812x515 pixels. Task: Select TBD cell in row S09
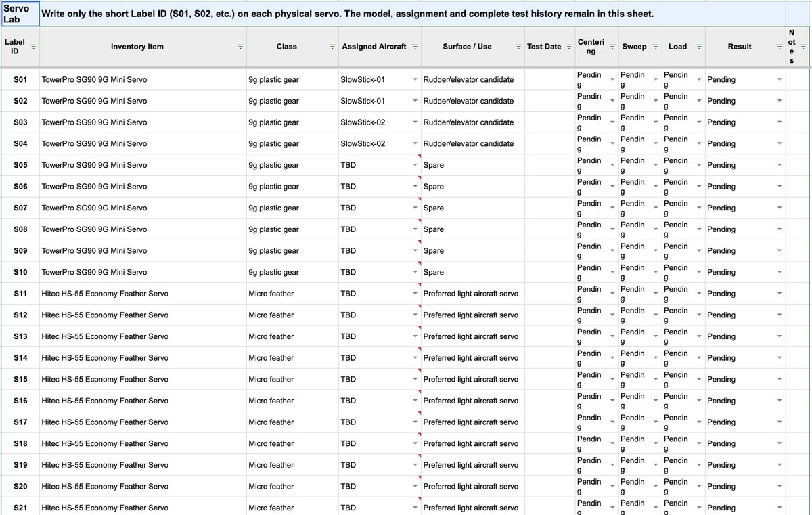click(x=380, y=251)
